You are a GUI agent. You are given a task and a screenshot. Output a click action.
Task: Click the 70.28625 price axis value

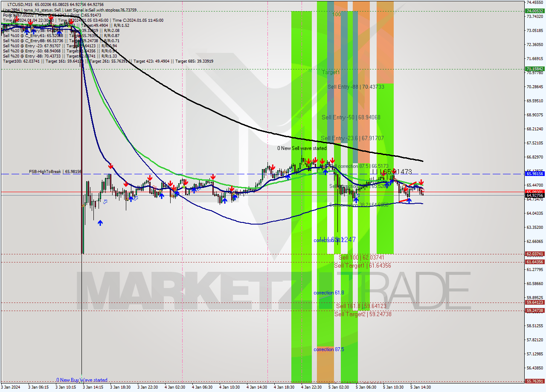click(x=535, y=86)
